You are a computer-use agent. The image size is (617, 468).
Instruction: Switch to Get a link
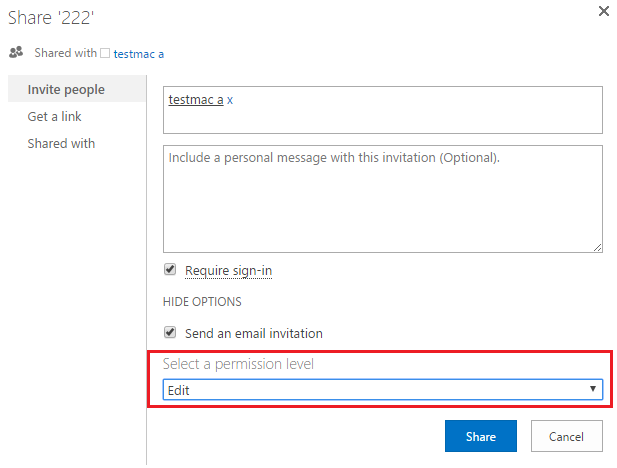click(x=55, y=117)
